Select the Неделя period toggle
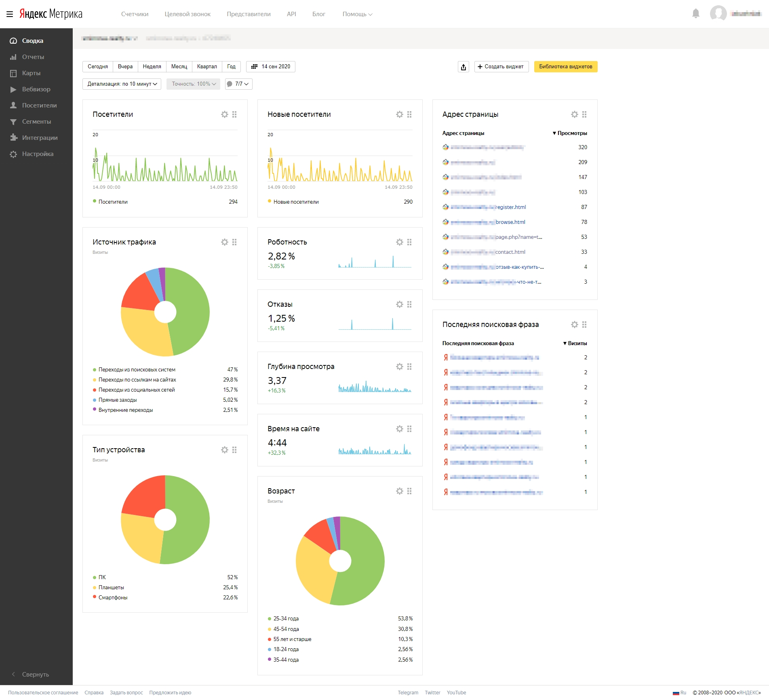Viewport: 769px width, 700px height. click(152, 67)
